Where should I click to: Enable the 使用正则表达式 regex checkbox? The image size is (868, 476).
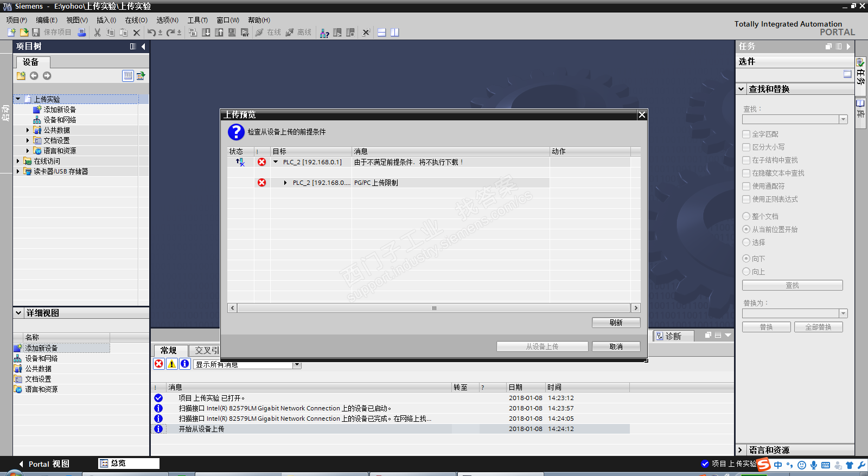746,199
